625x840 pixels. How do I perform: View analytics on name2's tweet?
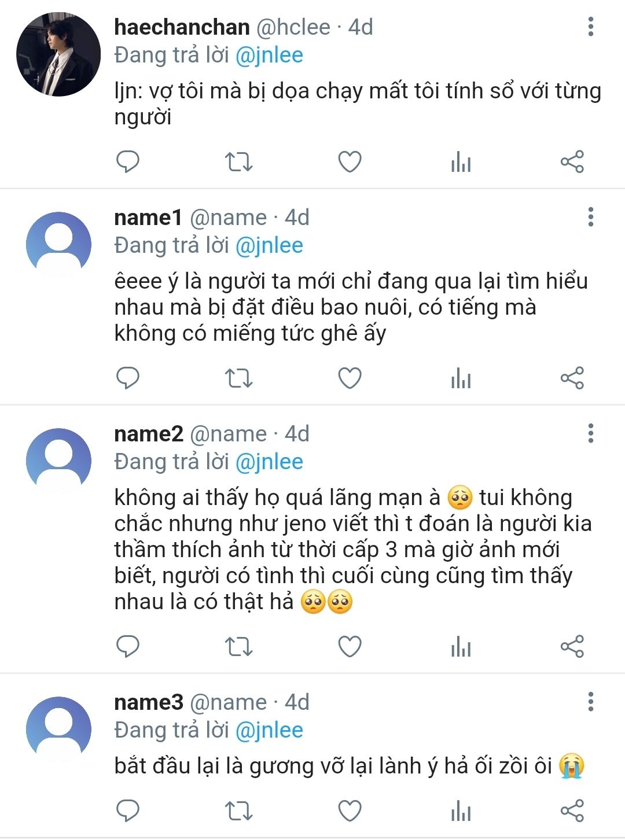(461, 646)
